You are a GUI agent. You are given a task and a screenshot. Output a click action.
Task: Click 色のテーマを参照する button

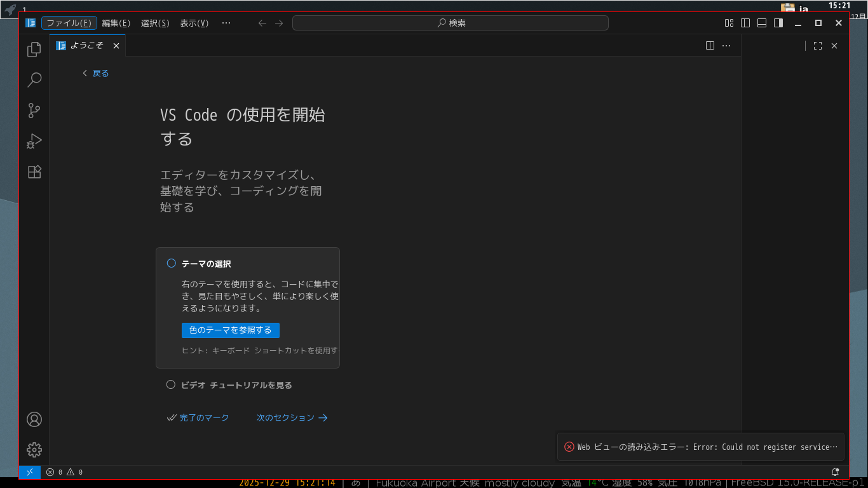231,330
